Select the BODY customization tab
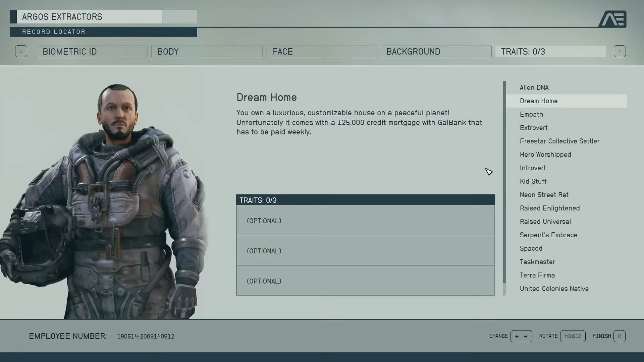The height and width of the screenshot is (362, 644). click(x=207, y=51)
